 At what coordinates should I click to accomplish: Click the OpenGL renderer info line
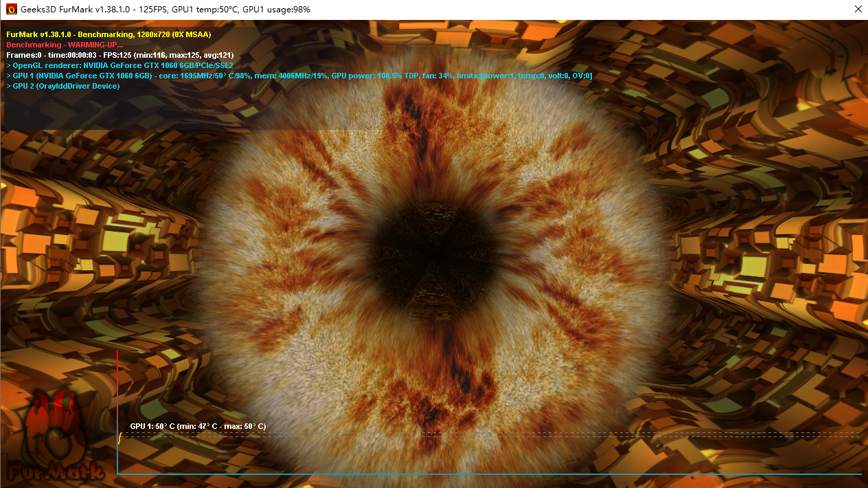tap(119, 65)
